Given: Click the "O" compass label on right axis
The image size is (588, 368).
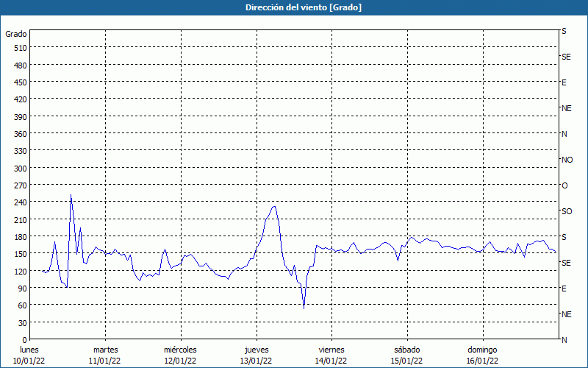Looking at the screenshot, I should (x=564, y=185).
